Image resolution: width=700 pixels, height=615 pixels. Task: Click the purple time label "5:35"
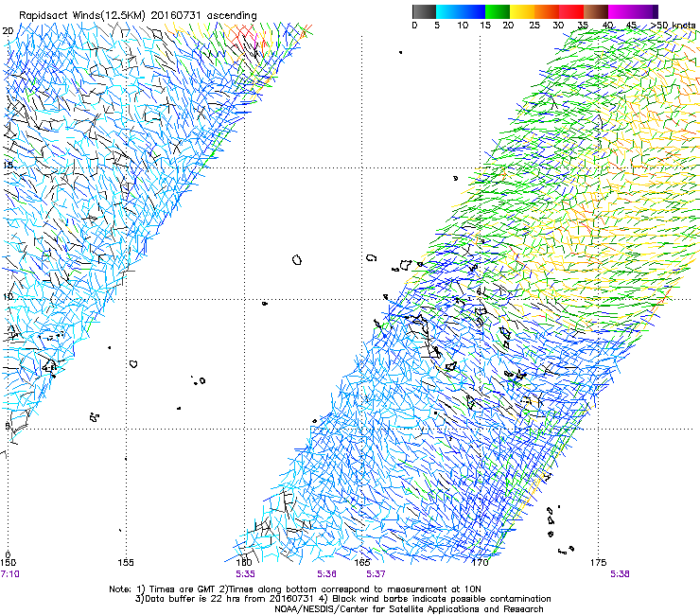tap(246, 574)
